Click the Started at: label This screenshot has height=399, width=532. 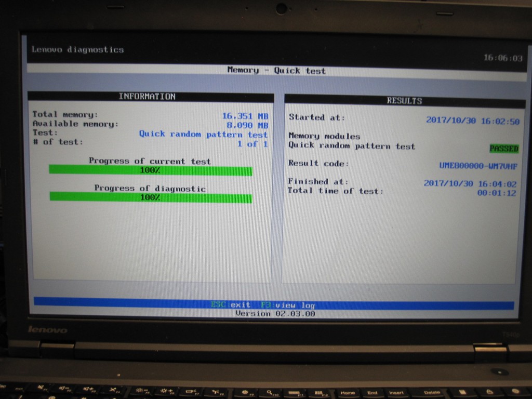(x=316, y=117)
